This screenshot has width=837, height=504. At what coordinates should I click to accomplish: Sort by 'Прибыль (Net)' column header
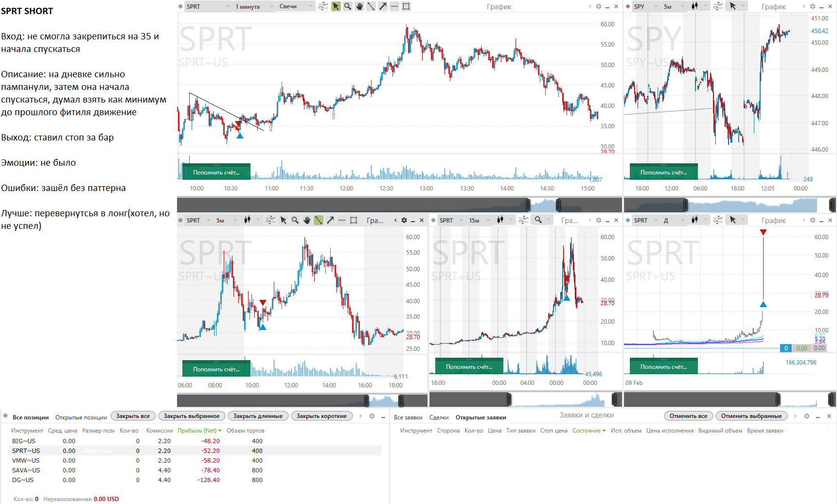click(199, 431)
